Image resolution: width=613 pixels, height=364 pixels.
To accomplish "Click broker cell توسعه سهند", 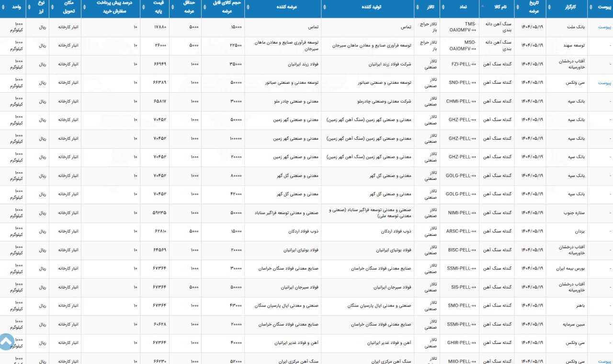I will pos(575,45).
